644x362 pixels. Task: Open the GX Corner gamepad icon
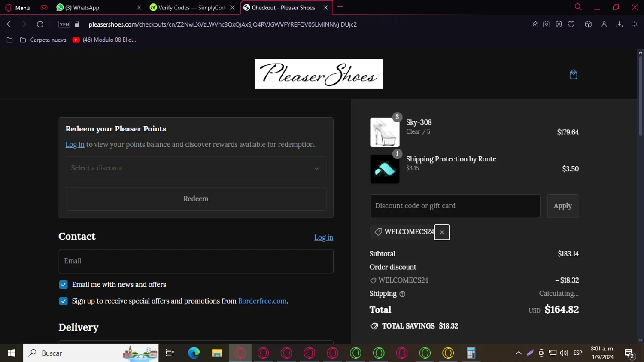coord(44,7)
